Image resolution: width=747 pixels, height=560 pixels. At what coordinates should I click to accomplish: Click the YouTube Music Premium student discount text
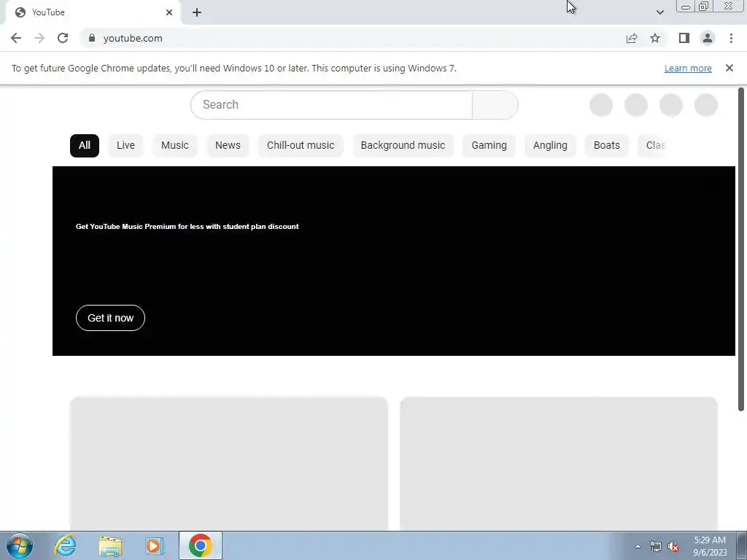[x=187, y=227]
